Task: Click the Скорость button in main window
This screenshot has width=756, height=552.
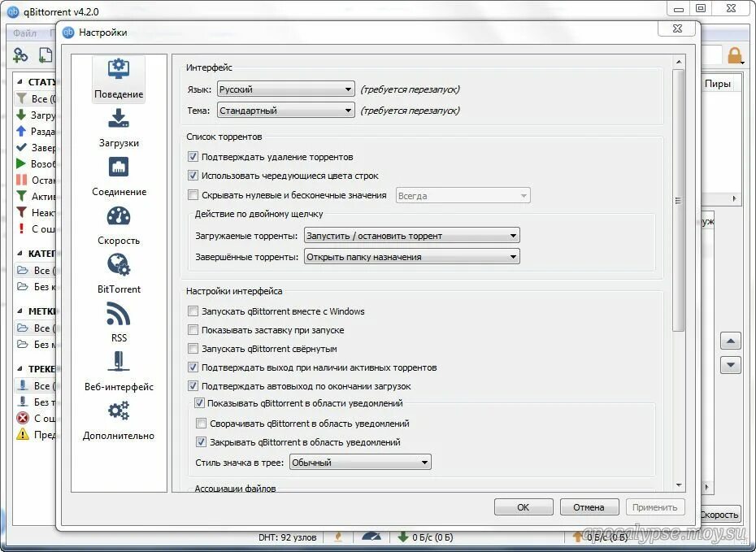Action: tap(719, 515)
